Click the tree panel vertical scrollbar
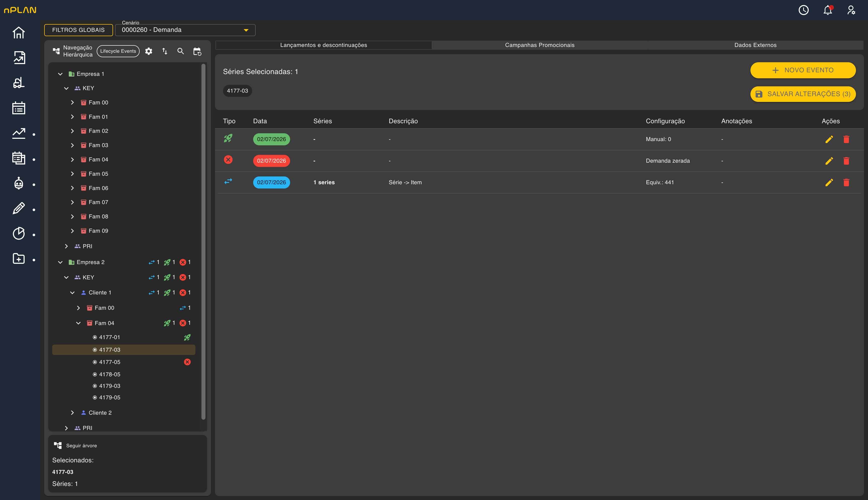 203,241
